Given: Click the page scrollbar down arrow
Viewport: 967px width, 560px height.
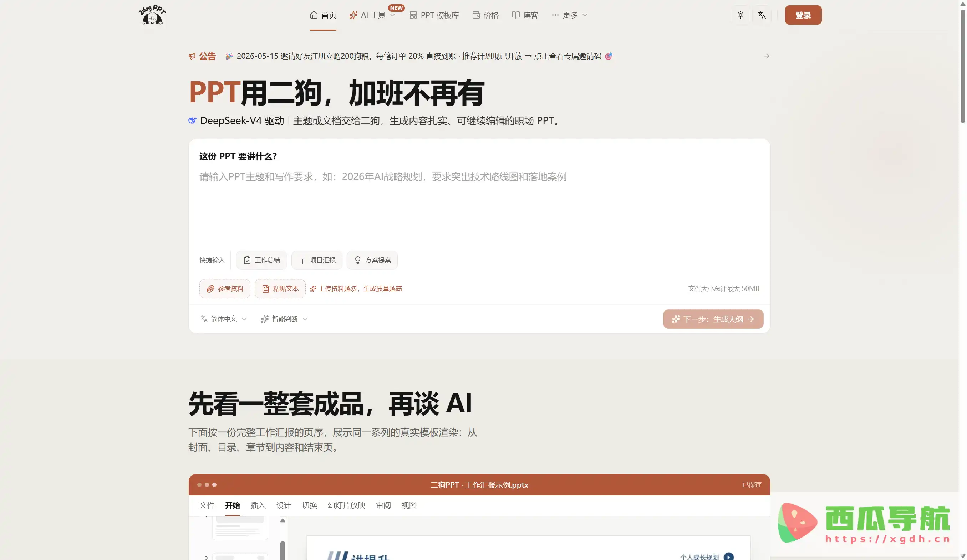Looking at the screenshot, I should pos(963,556).
